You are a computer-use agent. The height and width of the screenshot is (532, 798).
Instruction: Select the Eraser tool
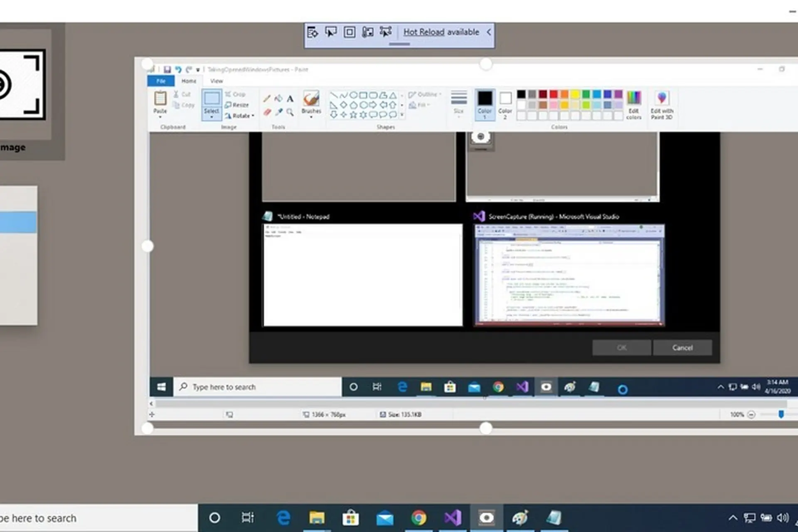267,112
